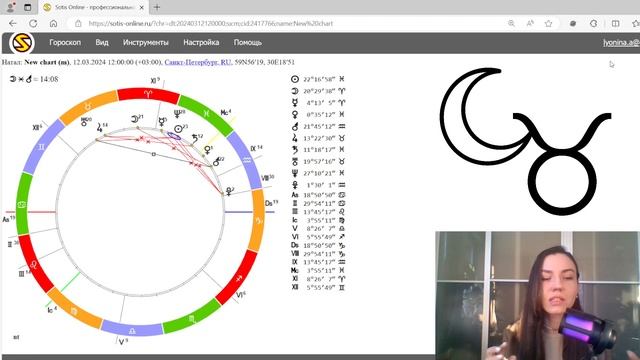640x360 pixels.
Task: Click the Uranus glyph in the chart wheel
Action: tap(84, 122)
